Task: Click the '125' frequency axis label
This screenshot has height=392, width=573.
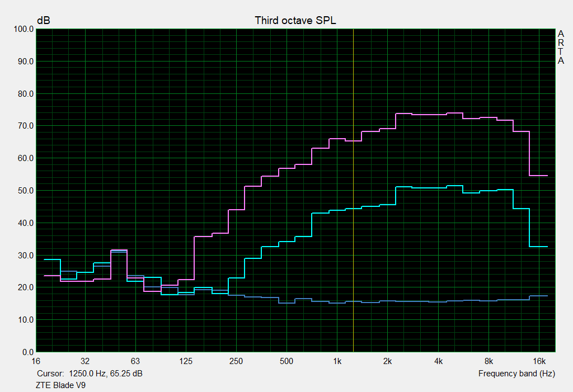Action: [186, 361]
